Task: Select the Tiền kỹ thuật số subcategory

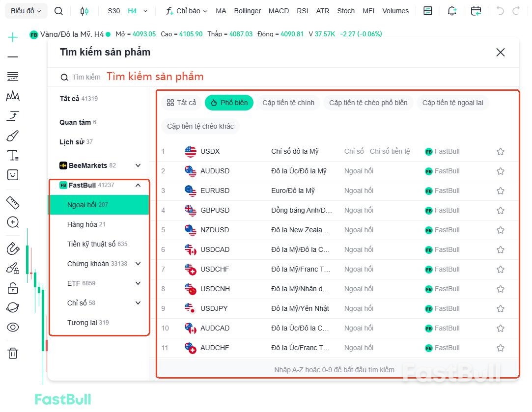Action: pyautogui.click(x=99, y=244)
